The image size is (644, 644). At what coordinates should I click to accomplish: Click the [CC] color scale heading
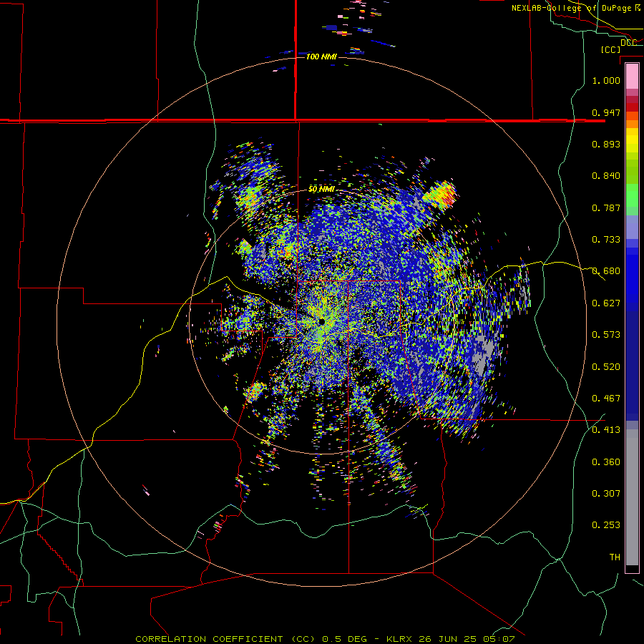[x=610, y=49]
